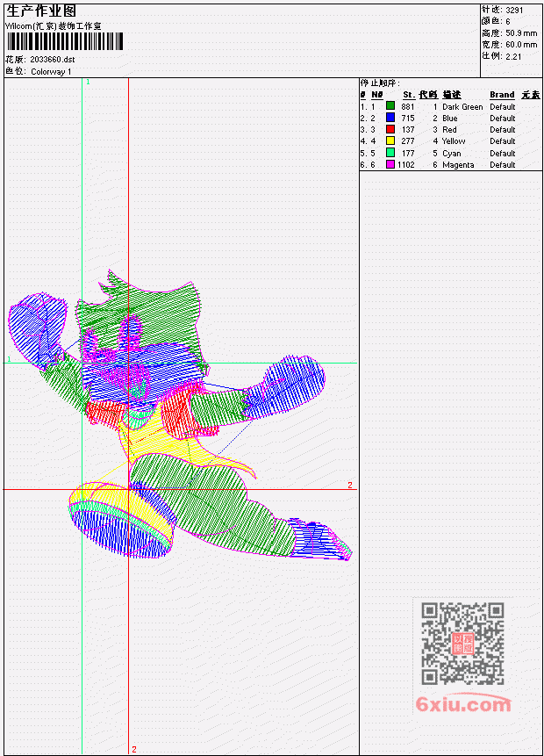Viewport: 544px width, 756px height.
Task: Click the scale value '2.21'
Action: tap(513, 56)
